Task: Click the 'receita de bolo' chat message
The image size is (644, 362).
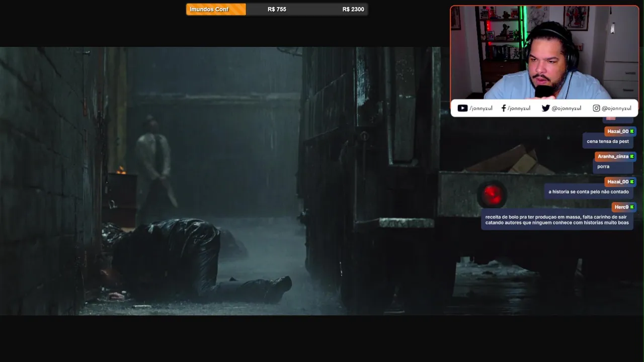Action: [557, 220]
